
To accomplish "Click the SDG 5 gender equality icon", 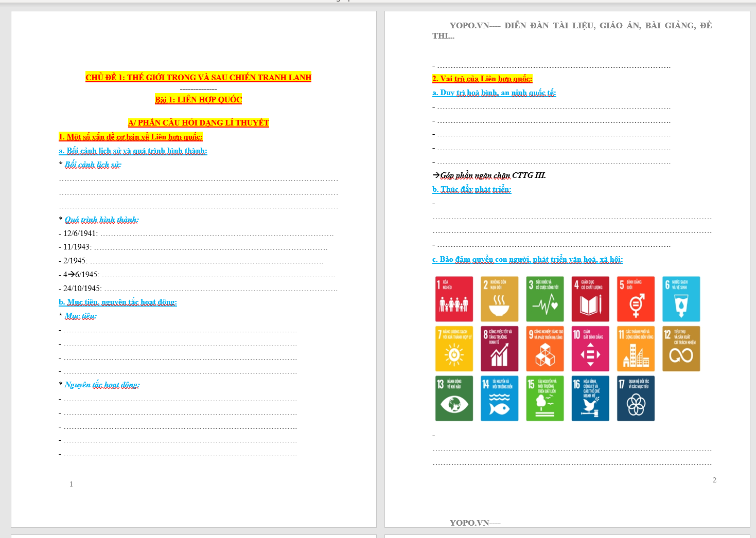I will click(x=636, y=299).
